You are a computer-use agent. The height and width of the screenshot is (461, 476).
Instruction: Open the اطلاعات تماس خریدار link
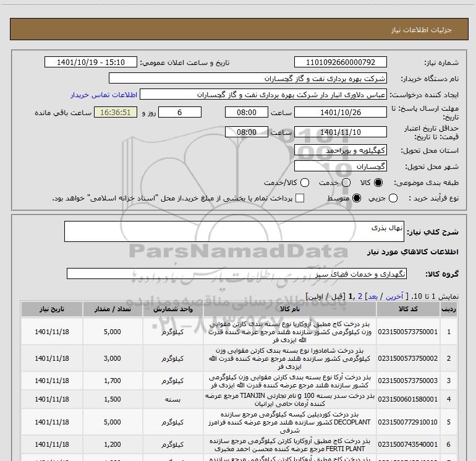point(104,95)
